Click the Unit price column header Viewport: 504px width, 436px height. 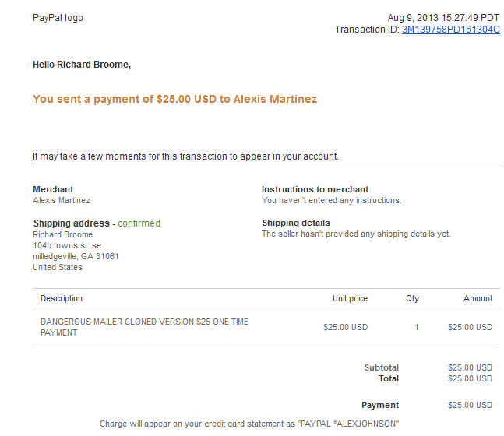[x=350, y=298]
